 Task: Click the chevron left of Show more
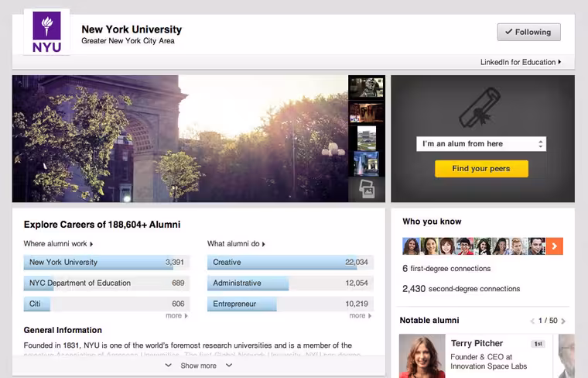(x=169, y=366)
